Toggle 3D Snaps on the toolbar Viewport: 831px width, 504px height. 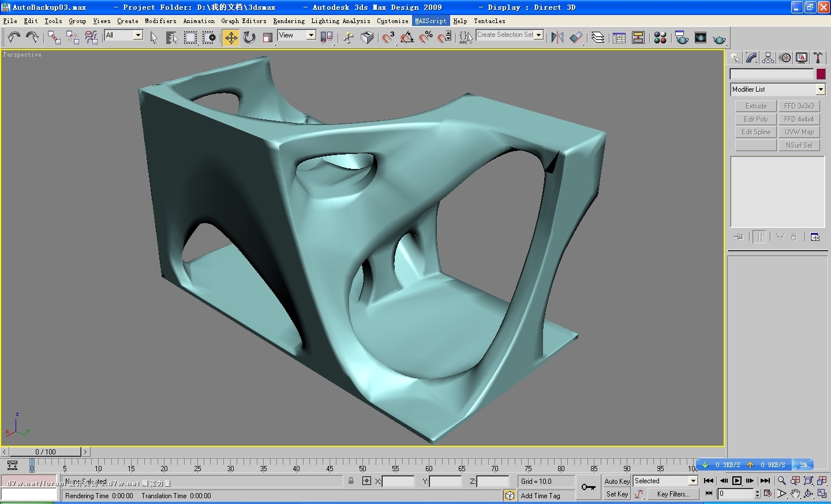coord(388,37)
